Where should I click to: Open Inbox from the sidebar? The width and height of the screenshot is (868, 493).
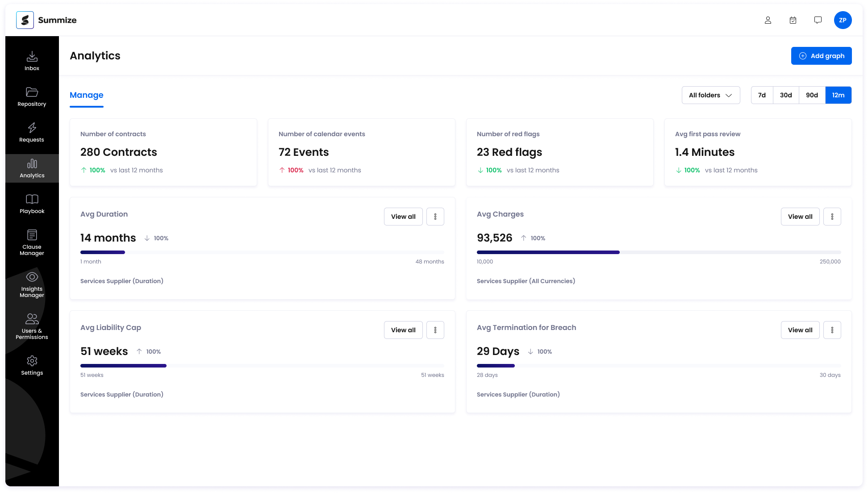[x=32, y=61]
